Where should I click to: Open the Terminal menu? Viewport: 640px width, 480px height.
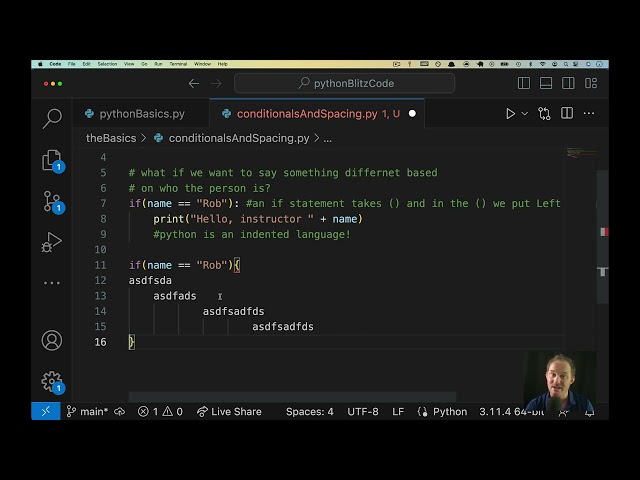[x=178, y=64]
